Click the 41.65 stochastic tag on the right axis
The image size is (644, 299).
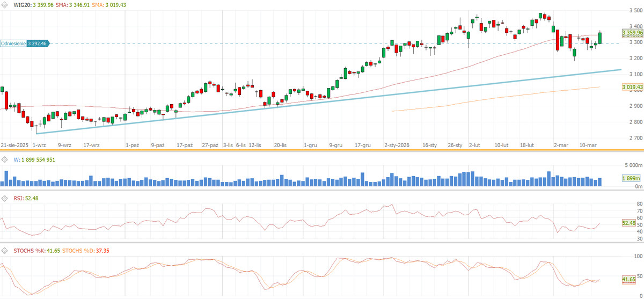coord(628,279)
